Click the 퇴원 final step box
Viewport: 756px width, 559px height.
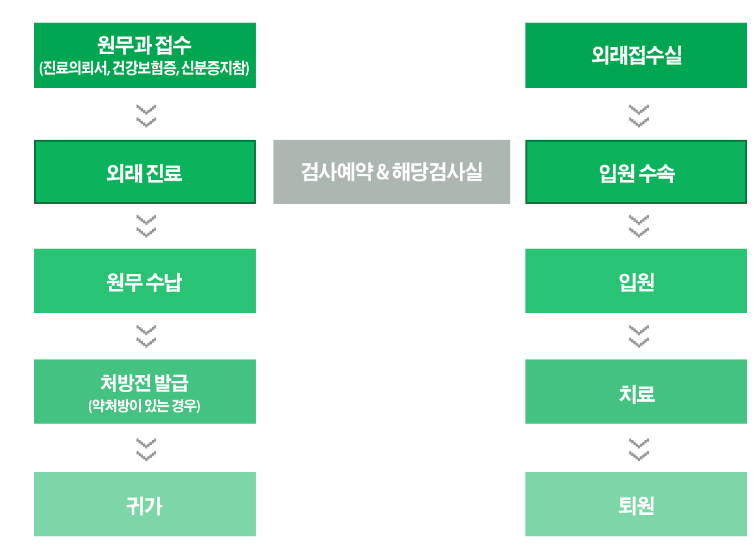point(636,504)
